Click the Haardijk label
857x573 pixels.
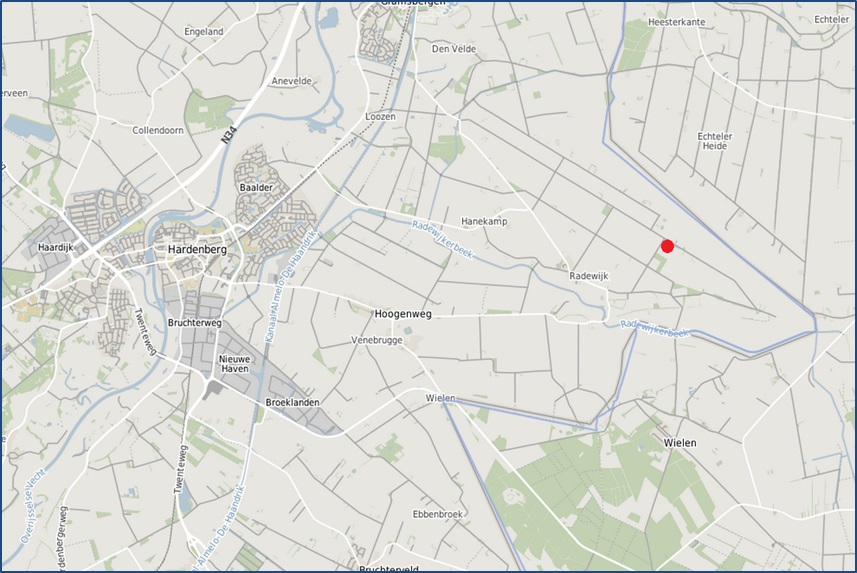pos(55,248)
